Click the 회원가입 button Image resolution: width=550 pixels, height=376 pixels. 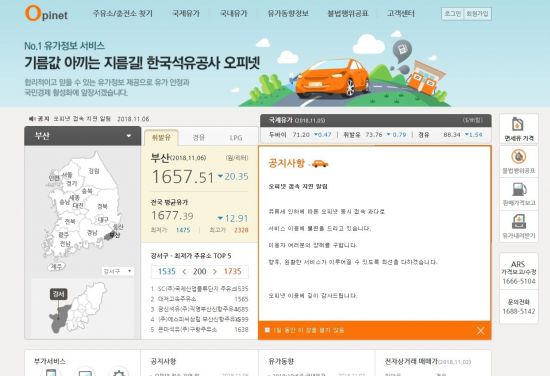pos(477,14)
